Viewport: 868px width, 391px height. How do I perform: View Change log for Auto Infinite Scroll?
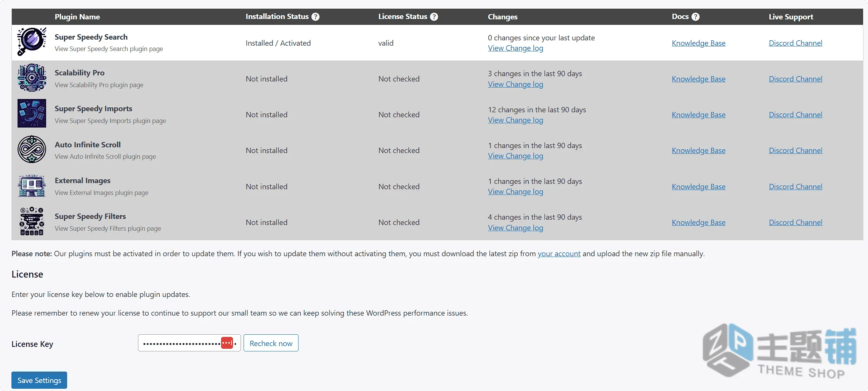pyautogui.click(x=516, y=156)
